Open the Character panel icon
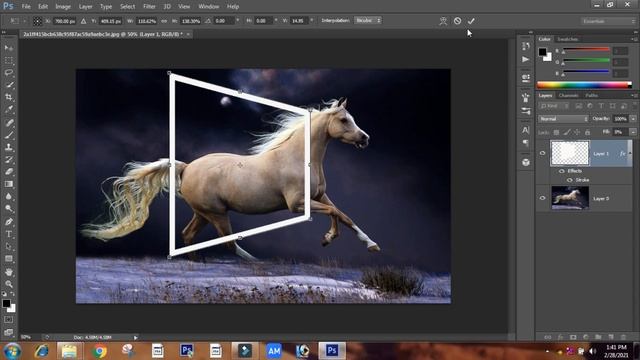This screenshot has width=640, height=360. point(526,130)
